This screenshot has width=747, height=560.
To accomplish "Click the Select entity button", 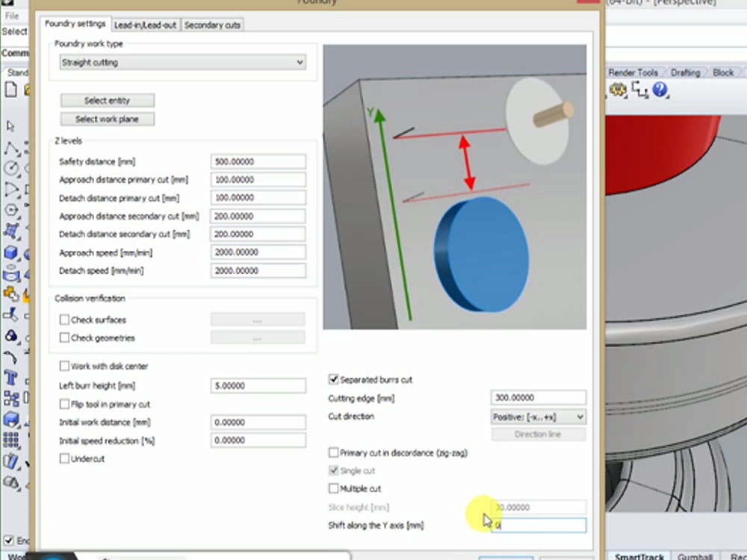I will (107, 101).
